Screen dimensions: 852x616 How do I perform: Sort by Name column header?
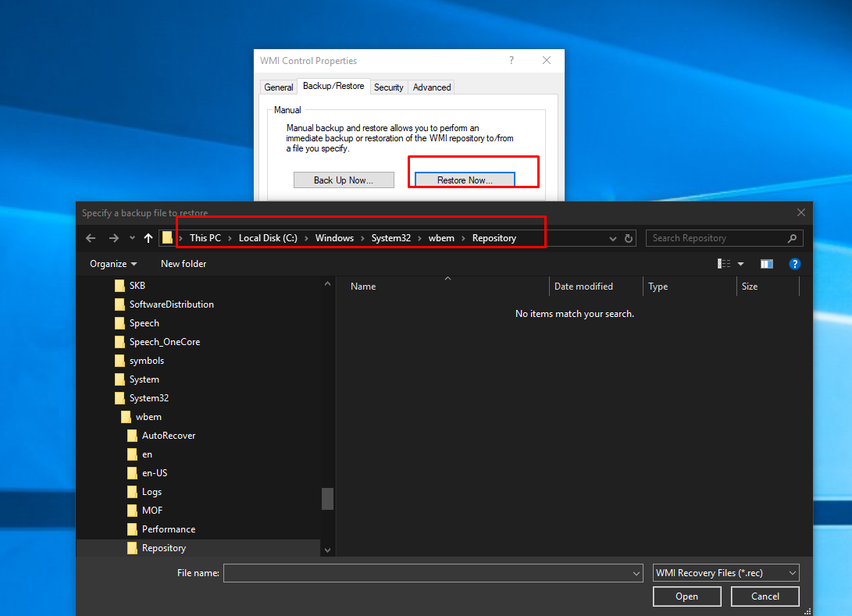(x=363, y=287)
